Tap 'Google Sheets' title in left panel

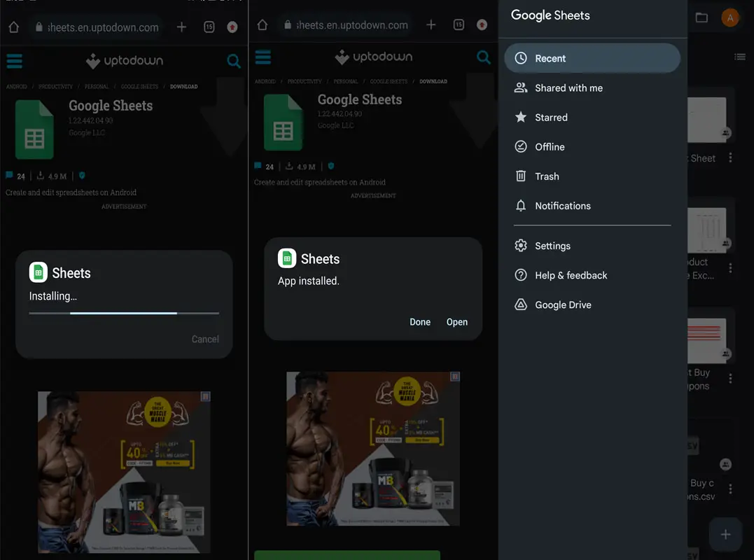tap(111, 106)
